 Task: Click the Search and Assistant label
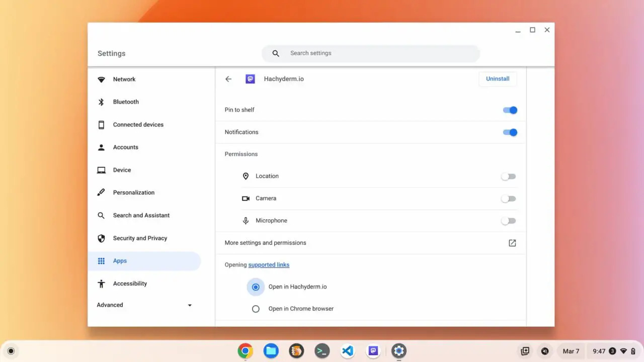coord(141,215)
